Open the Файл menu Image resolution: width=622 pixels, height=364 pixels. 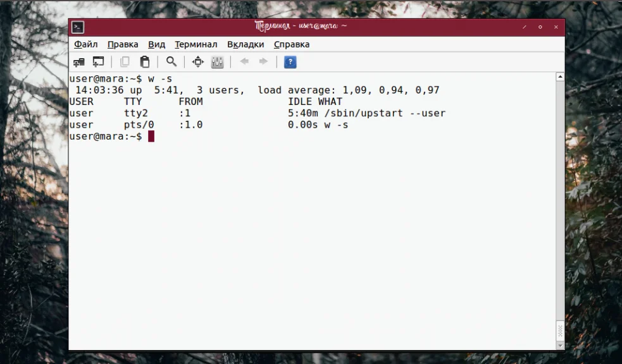[x=85, y=44]
